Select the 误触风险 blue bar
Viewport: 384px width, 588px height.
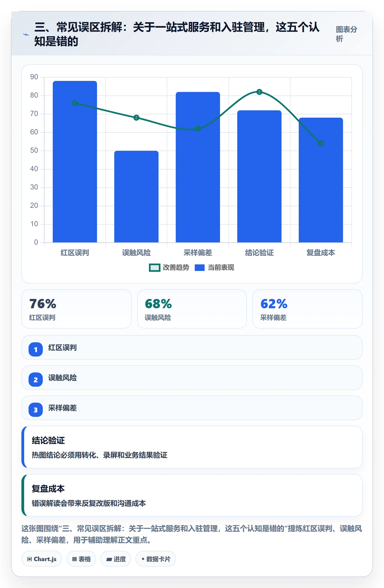[x=136, y=196]
